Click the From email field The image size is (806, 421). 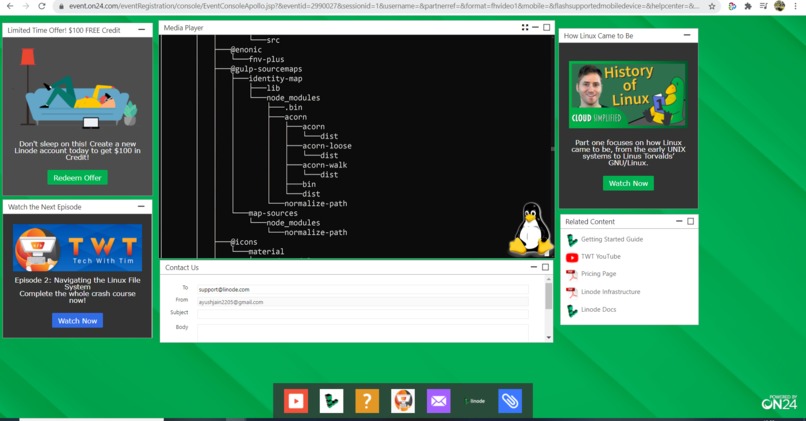click(x=362, y=302)
